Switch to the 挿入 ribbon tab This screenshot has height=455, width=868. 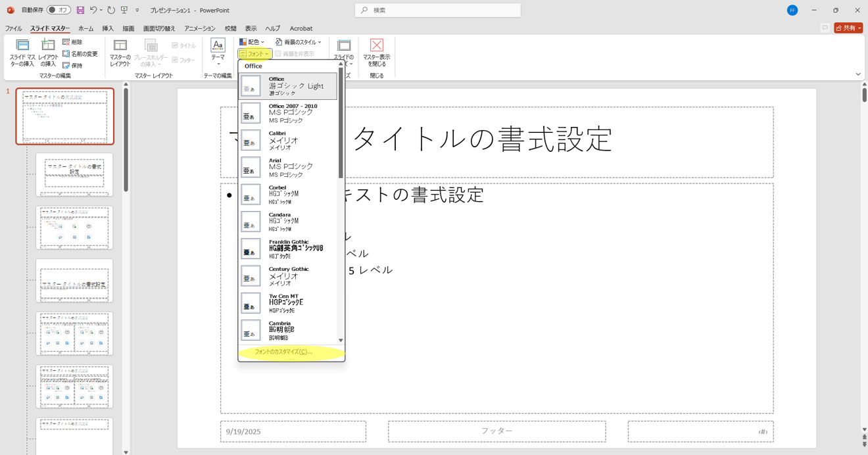point(108,29)
